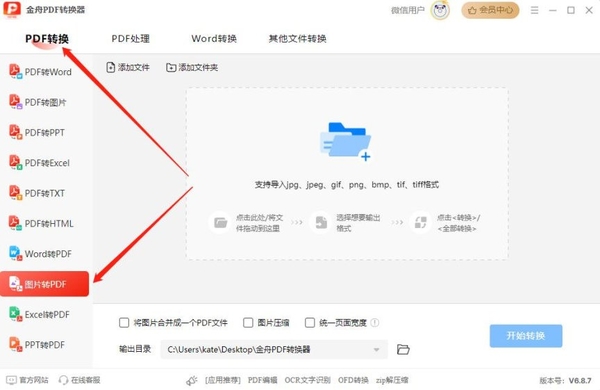Open Word转PDF conversion

point(41,254)
